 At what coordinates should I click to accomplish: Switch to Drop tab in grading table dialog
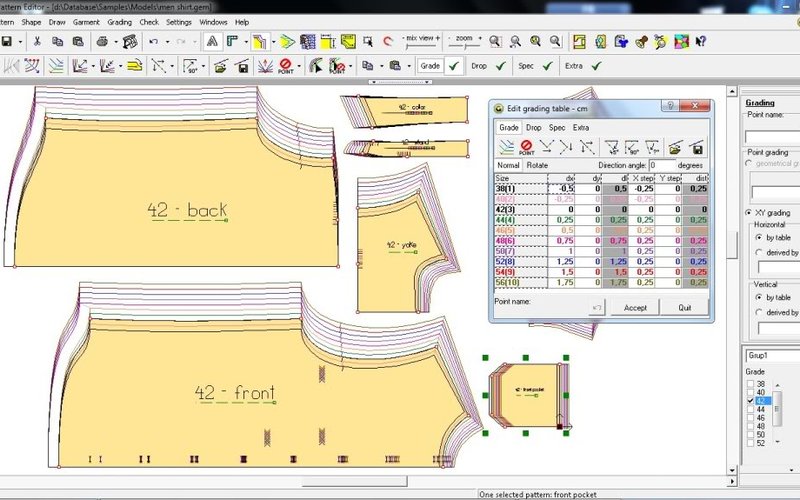(534, 128)
